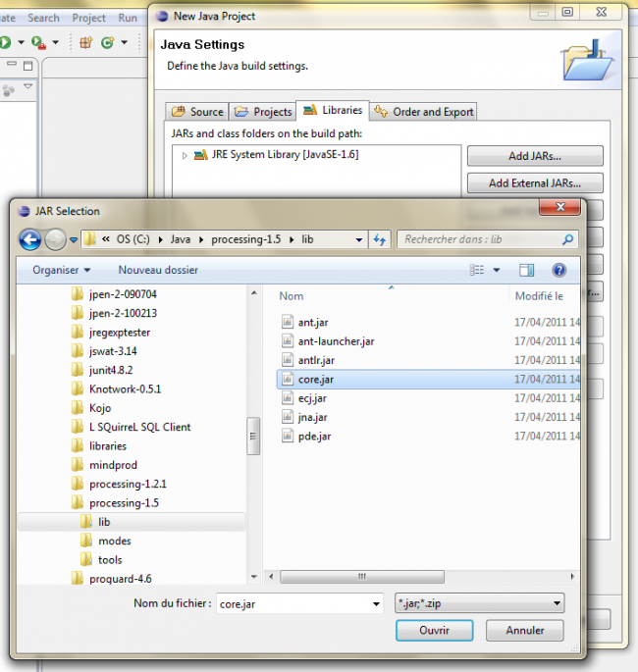The image size is (638, 672).
Task: Open the *.jar;*.zip file type dropdown
Action: 479,603
